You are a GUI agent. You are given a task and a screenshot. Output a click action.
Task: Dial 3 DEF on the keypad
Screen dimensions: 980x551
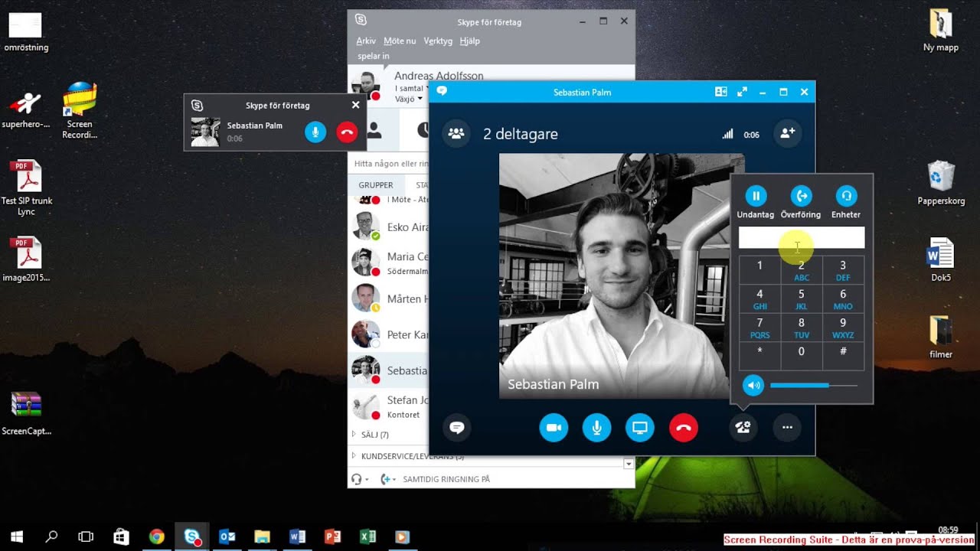tap(843, 269)
